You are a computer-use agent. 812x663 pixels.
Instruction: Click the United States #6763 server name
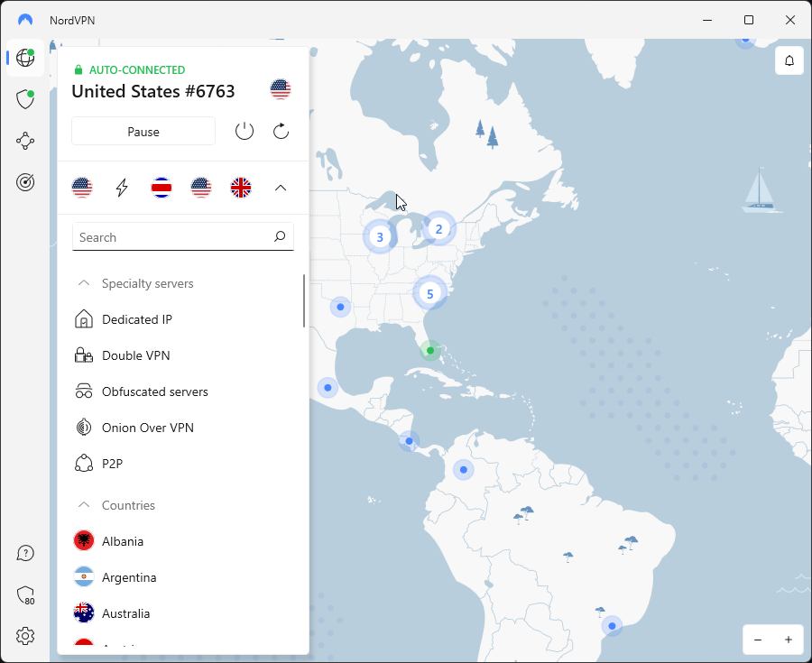[x=152, y=91]
